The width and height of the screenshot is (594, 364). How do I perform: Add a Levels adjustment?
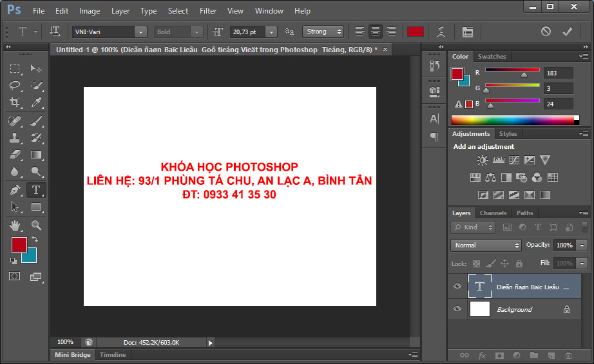[498, 160]
